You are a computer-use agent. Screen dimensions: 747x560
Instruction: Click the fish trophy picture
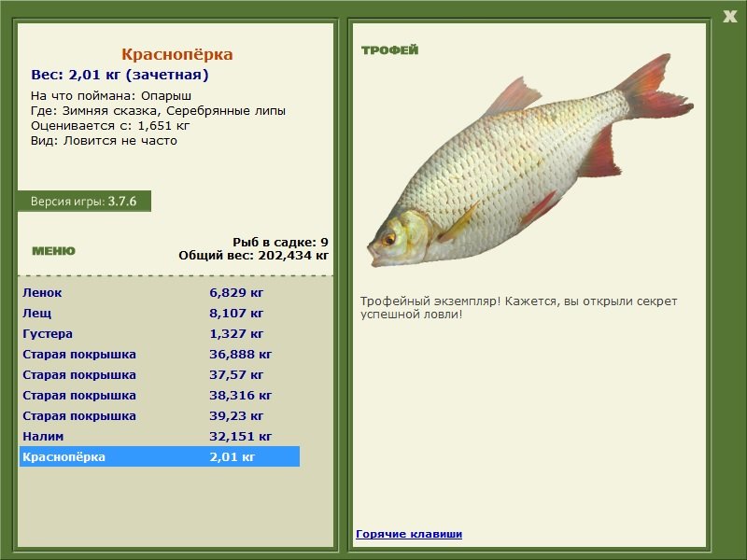529,160
